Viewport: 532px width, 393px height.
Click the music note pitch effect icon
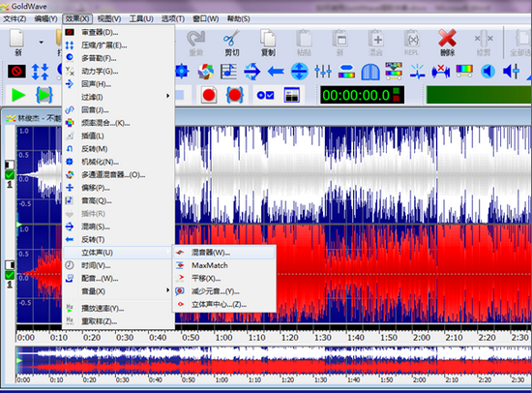coord(228,72)
